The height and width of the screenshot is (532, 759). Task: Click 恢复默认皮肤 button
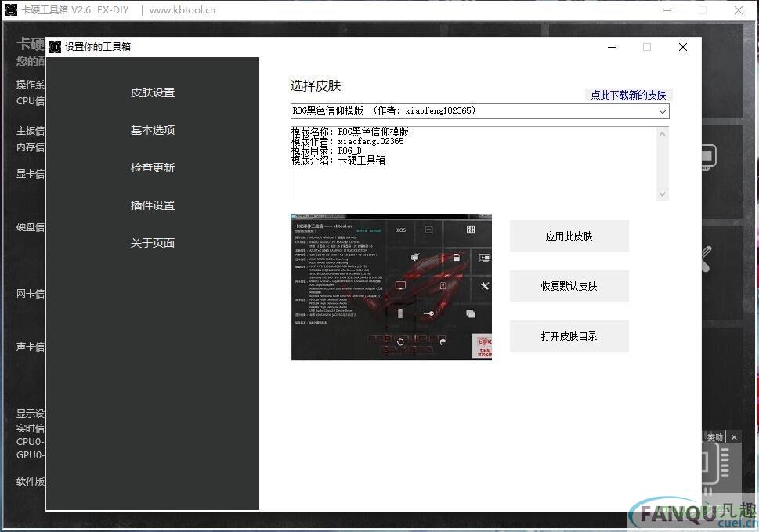click(569, 286)
